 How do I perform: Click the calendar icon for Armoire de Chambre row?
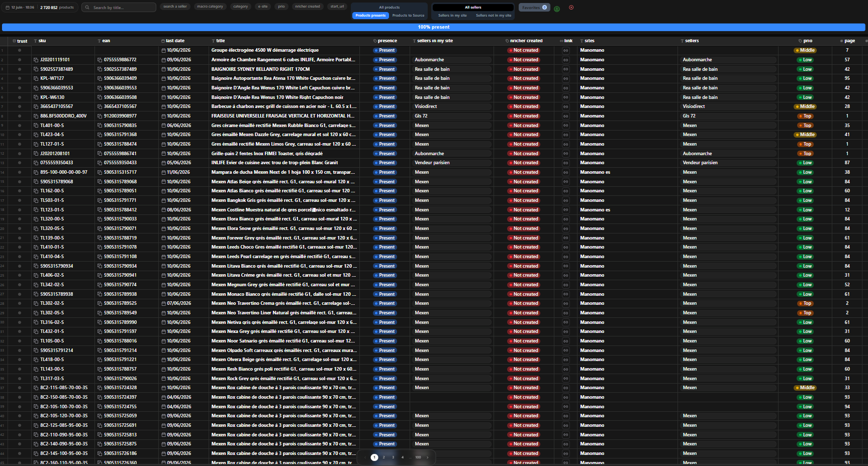click(x=163, y=60)
